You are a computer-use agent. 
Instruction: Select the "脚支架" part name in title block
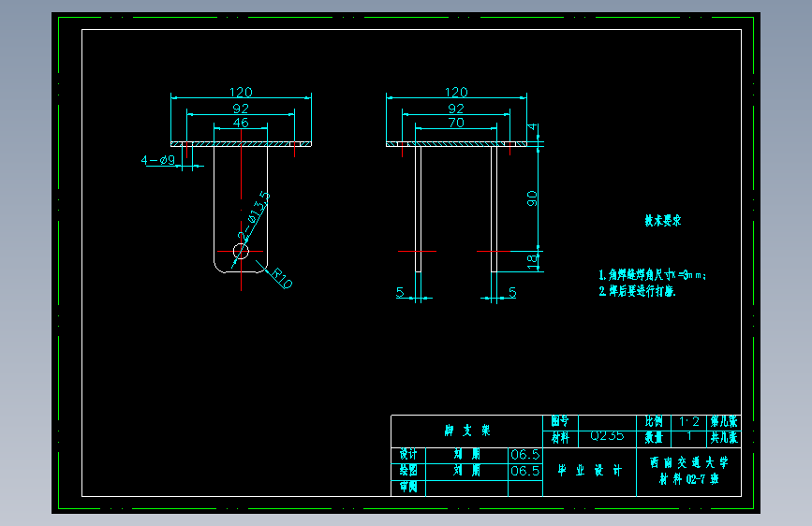[x=467, y=431]
